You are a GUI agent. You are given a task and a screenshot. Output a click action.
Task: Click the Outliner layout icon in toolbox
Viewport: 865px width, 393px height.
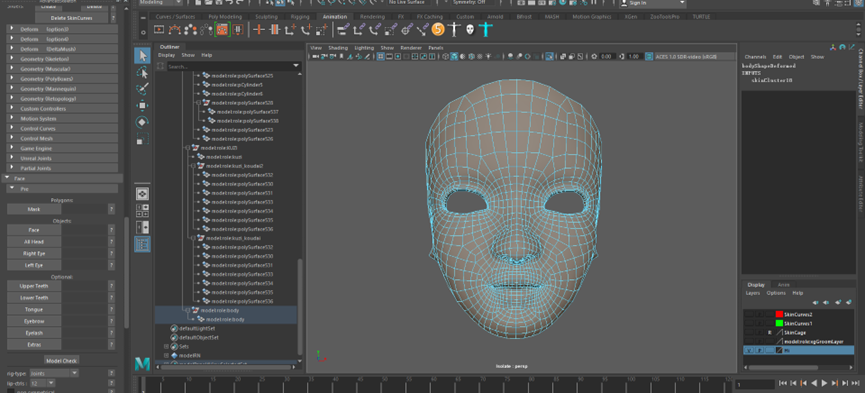point(142,244)
